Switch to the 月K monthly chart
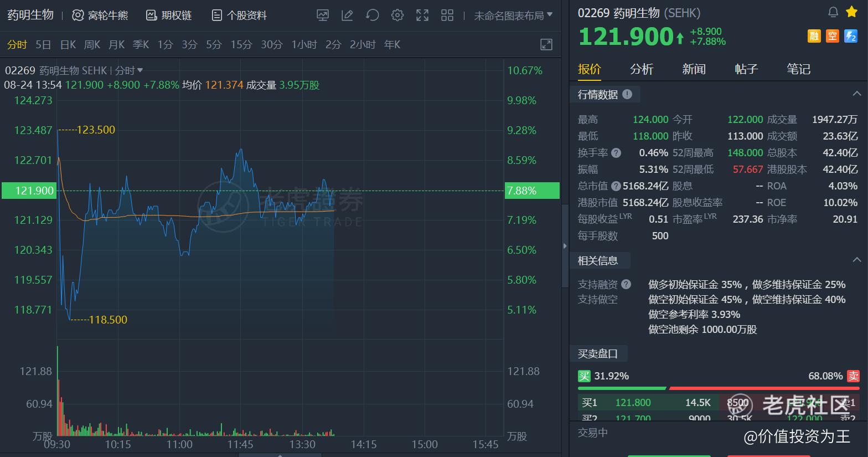This screenshot has height=457, width=868. tap(116, 45)
